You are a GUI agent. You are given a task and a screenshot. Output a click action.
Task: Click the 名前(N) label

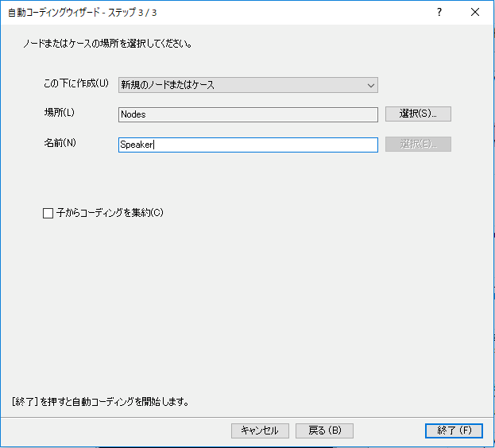(x=60, y=143)
